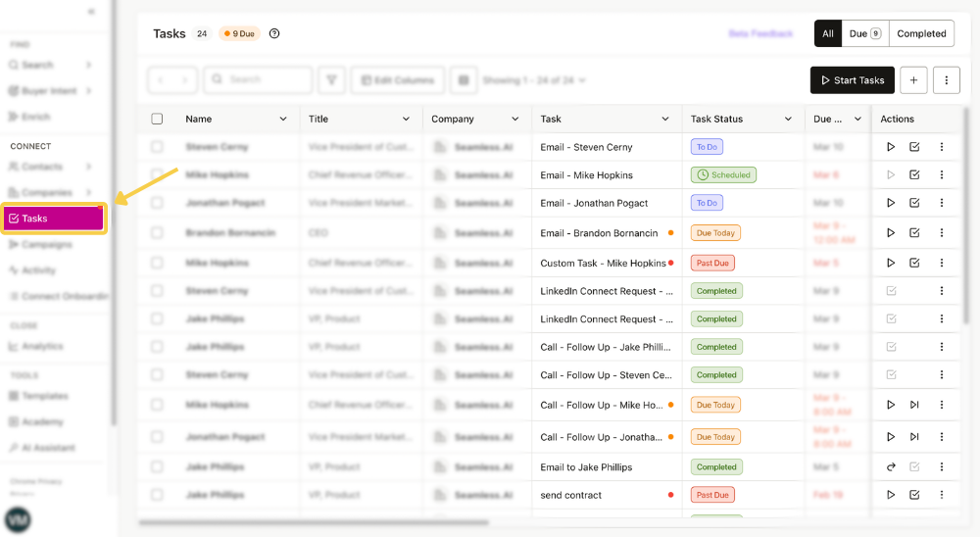Open more options for Email - Mike Hopkins

click(942, 175)
